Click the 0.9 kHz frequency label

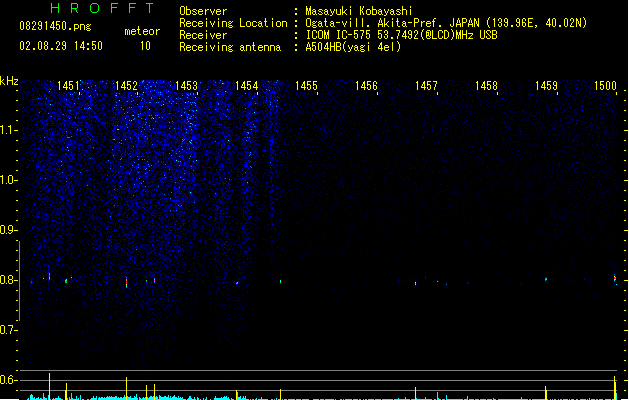coord(8,230)
